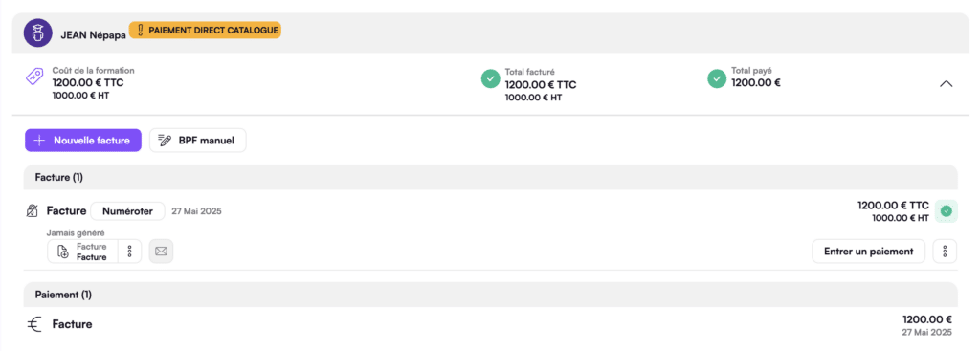Viewport: 980px width, 351px height.
Task: Click the unnumbered invoice icon beside Facture
Action: [32, 211]
